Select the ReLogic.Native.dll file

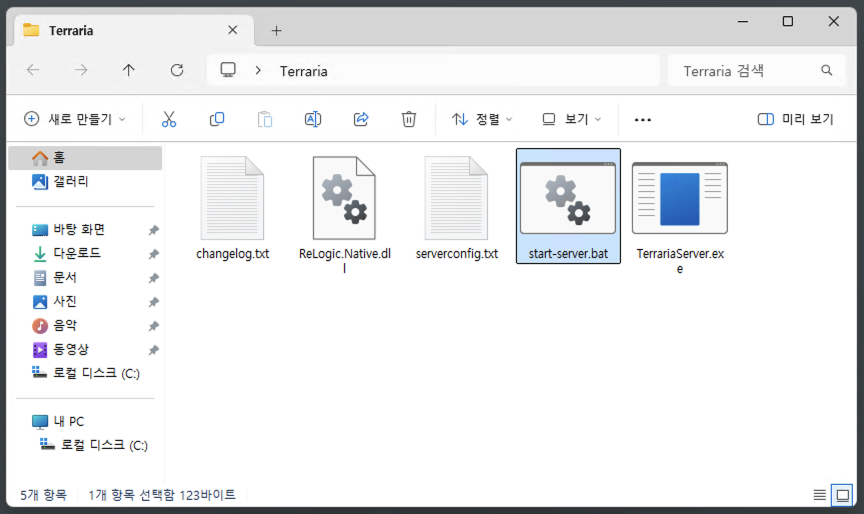(344, 215)
